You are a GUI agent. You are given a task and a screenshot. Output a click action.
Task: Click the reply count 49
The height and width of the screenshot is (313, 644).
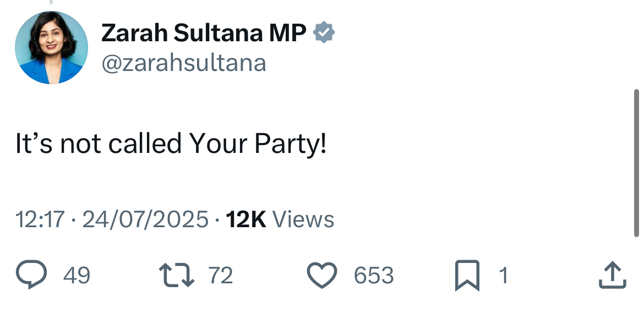[x=77, y=275]
